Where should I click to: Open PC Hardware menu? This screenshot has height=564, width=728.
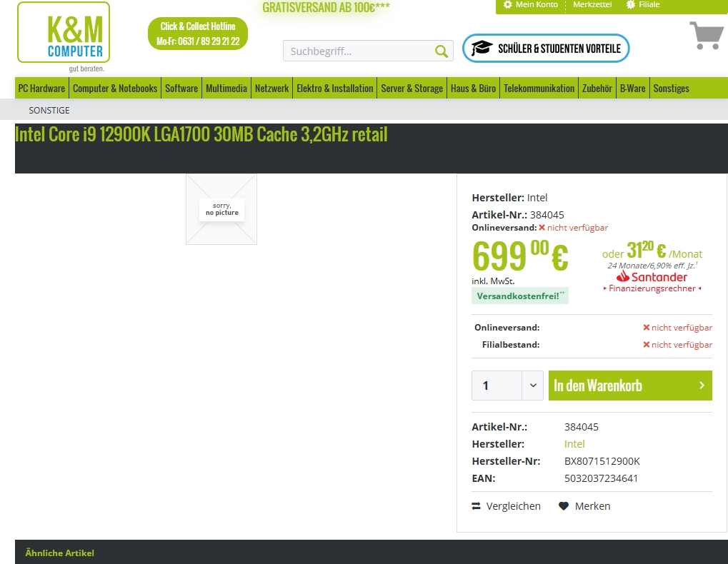(x=41, y=88)
